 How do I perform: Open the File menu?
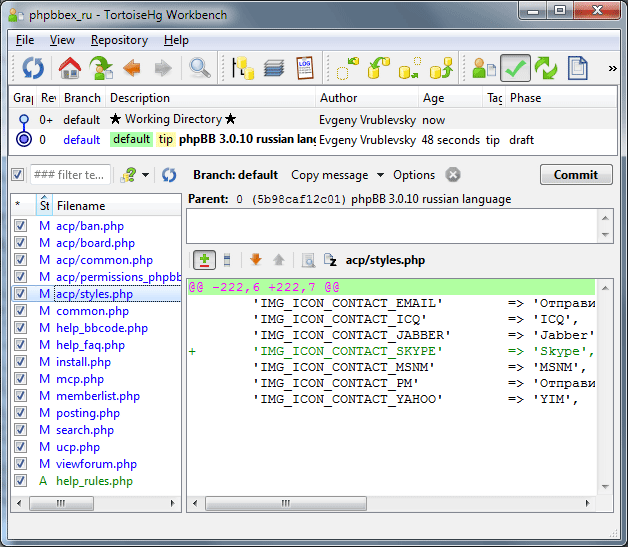(25, 40)
